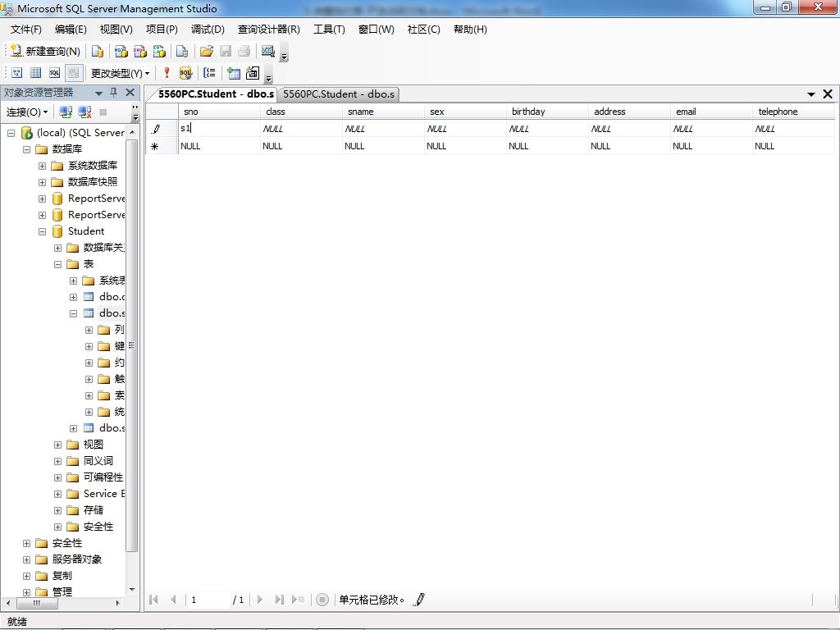Toggle the criteria pane button
Screen dimensions: 840x630
tap(36, 73)
